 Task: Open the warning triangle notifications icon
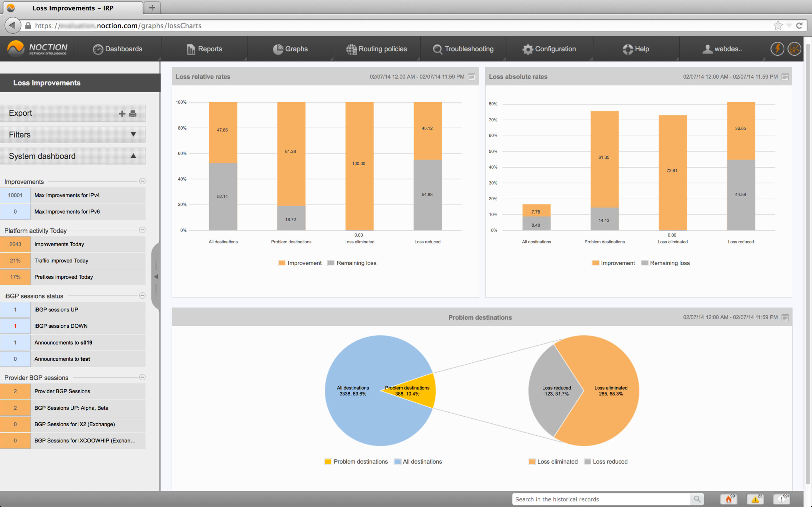tap(755, 499)
